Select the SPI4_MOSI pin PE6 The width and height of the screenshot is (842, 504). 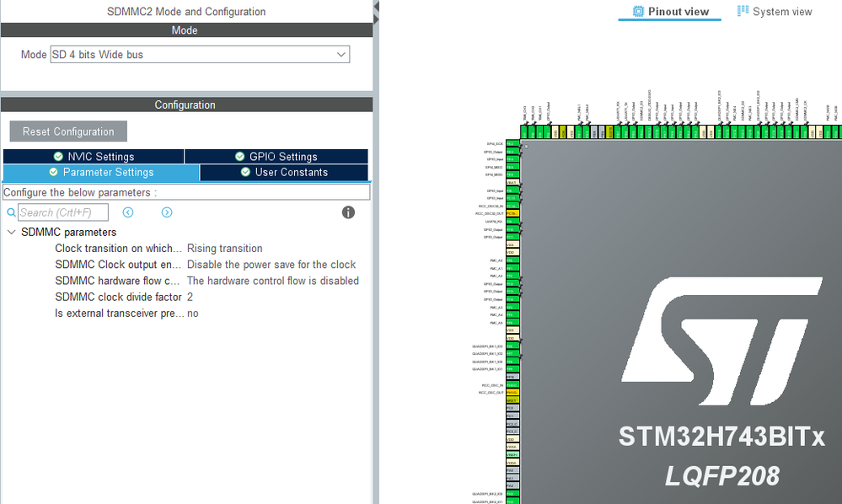pos(512,175)
